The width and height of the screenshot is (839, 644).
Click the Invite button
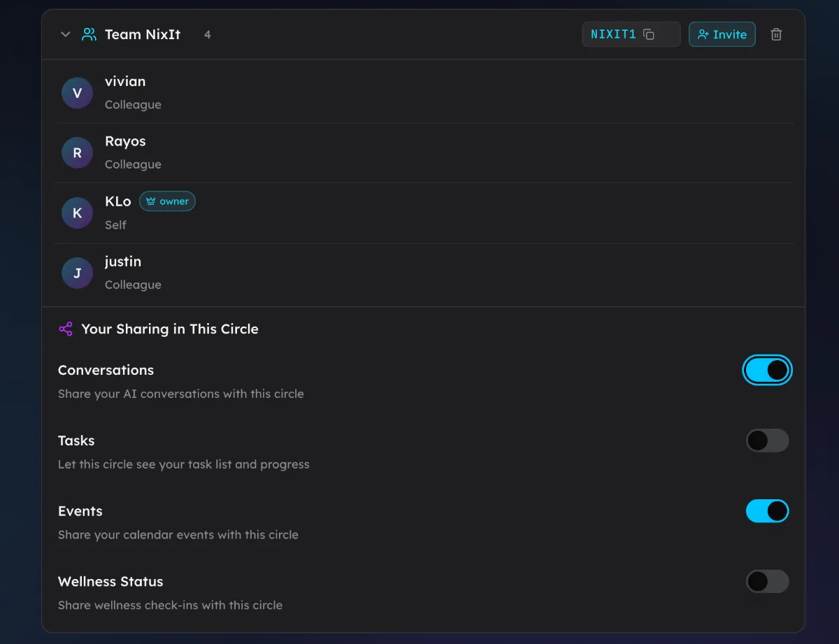tap(722, 34)
